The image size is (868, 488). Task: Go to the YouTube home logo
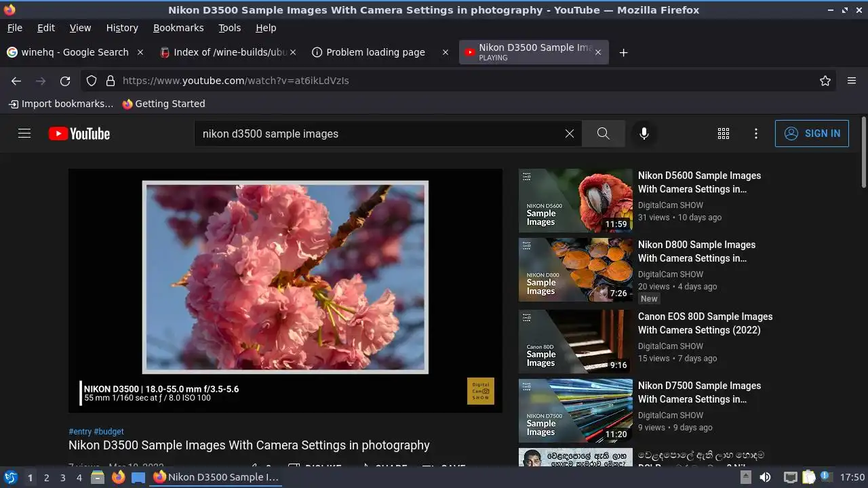click(x=79, y=134)
